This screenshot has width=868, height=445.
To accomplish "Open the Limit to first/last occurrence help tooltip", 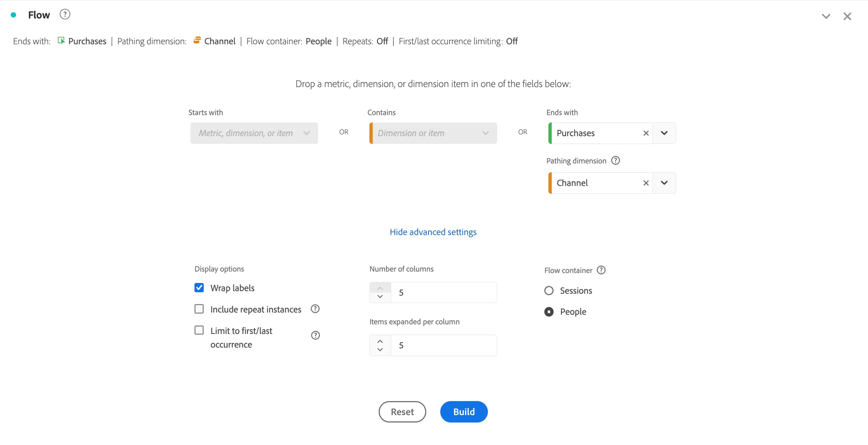I will 315,335.
